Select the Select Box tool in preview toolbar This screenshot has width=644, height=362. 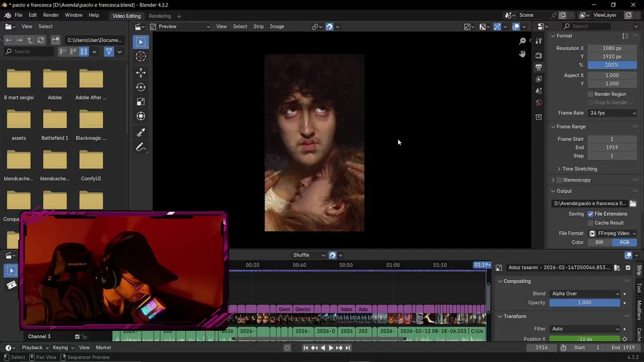141,42
